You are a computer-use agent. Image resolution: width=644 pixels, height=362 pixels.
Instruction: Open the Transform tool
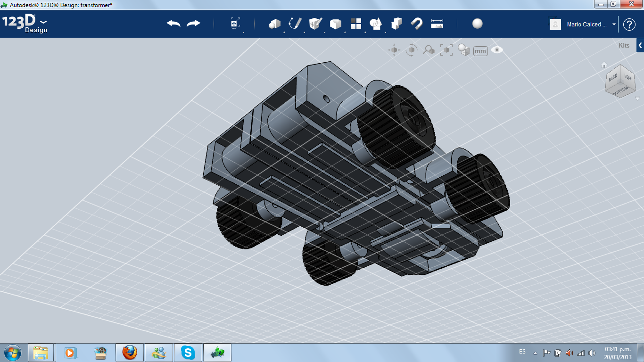coord(235,24)
